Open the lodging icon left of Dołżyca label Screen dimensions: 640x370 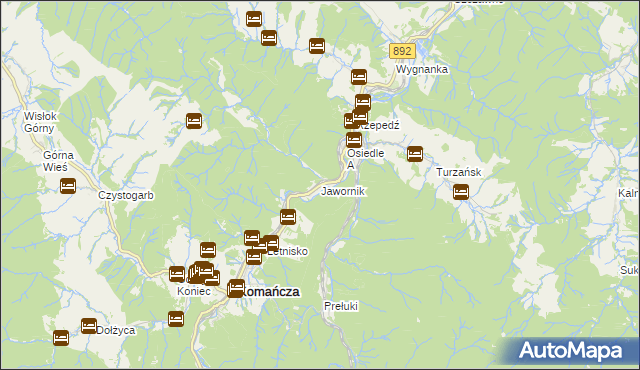[89, 326]
